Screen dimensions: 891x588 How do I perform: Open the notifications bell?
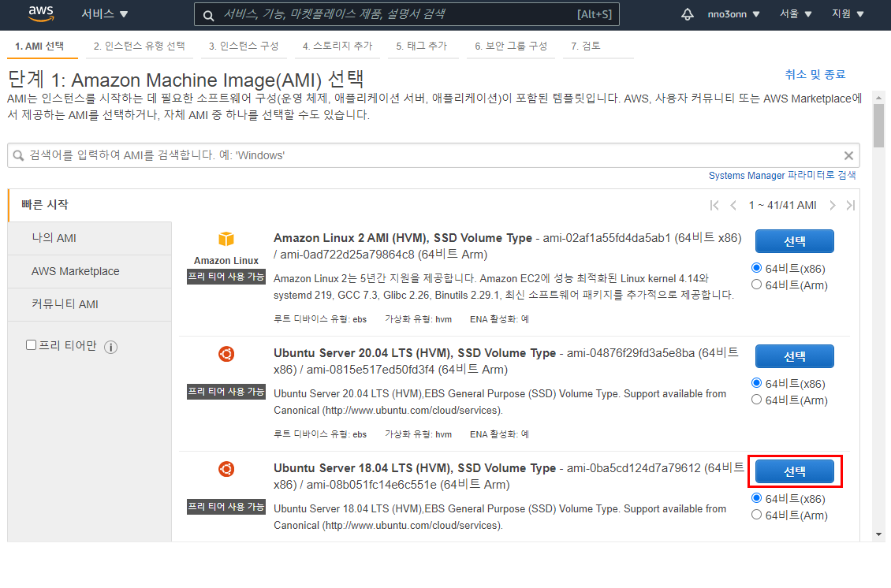(687, 14)
